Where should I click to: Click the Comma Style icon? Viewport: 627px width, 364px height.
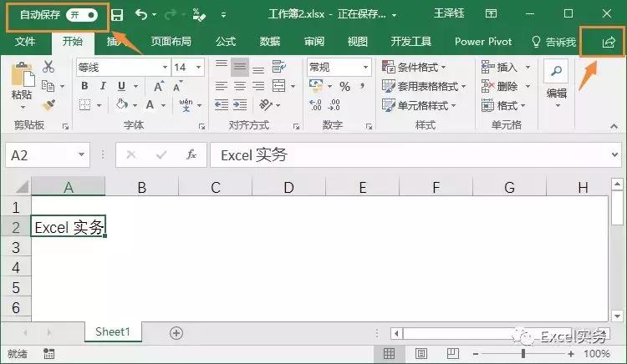tap(362, 85)
